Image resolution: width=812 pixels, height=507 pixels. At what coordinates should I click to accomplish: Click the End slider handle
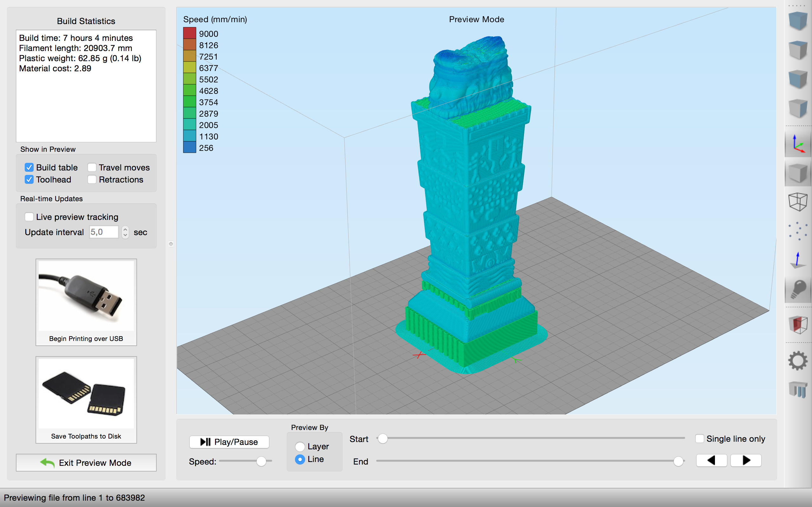(678, 461)
